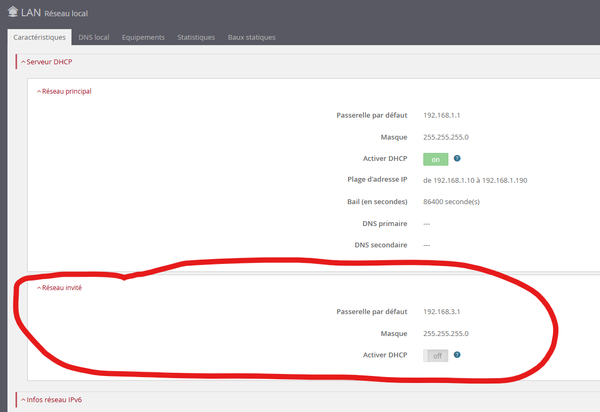Click the guest gateway address 192.168.3.1
Image resolution: width=600 pixels, height=412 pixels.
tap(443, 312)
